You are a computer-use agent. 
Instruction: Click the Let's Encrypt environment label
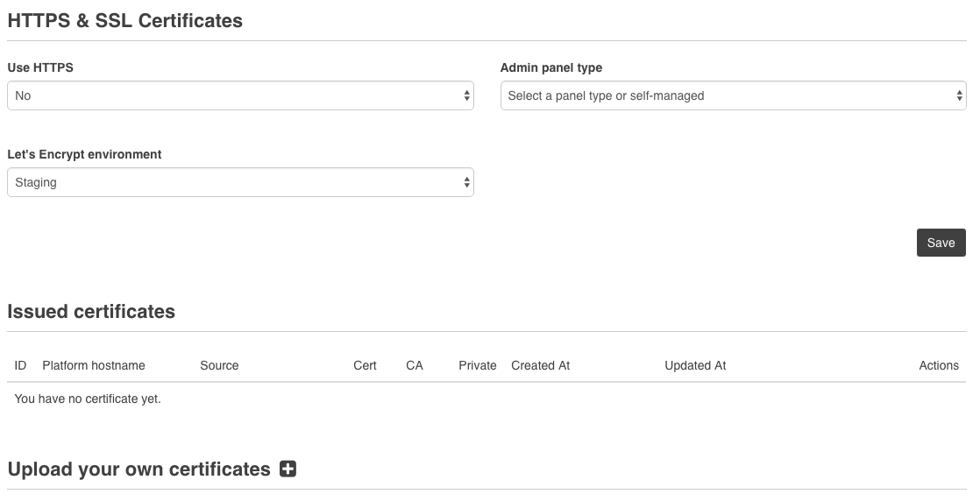[x=84, y=154]
